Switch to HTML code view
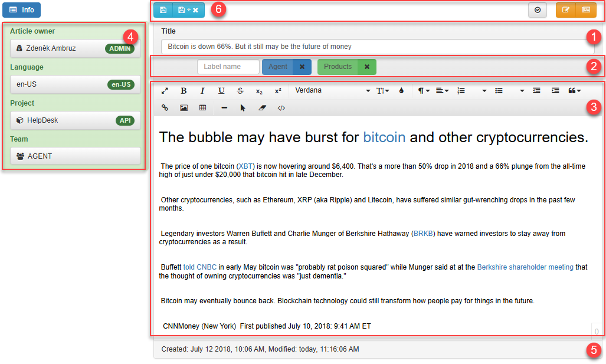The width and height of the screenshot is (606, 364). coord(281,108)
